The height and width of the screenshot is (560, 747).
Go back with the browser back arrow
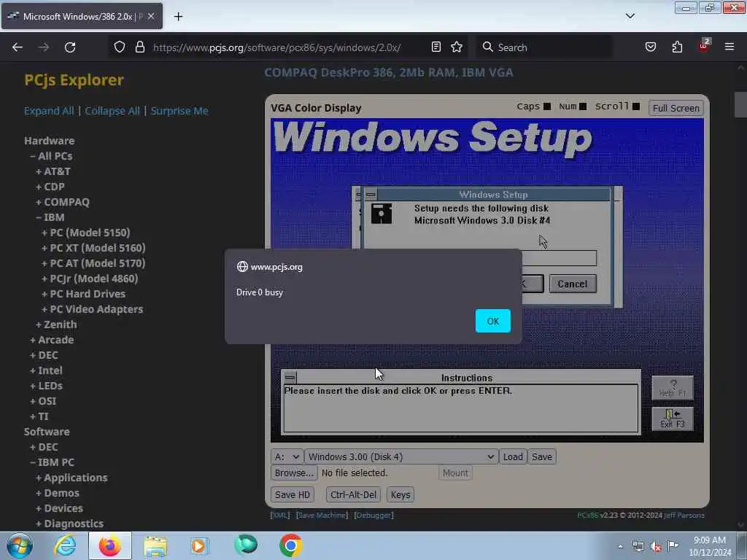[18, 47]
